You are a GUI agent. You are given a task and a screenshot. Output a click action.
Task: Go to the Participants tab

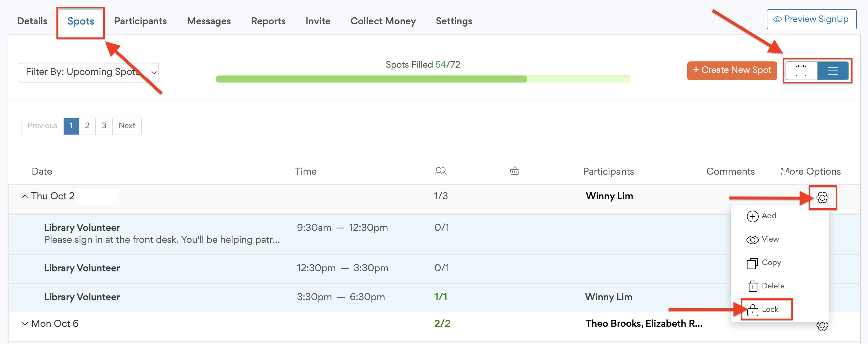click(x=140, y=21)
